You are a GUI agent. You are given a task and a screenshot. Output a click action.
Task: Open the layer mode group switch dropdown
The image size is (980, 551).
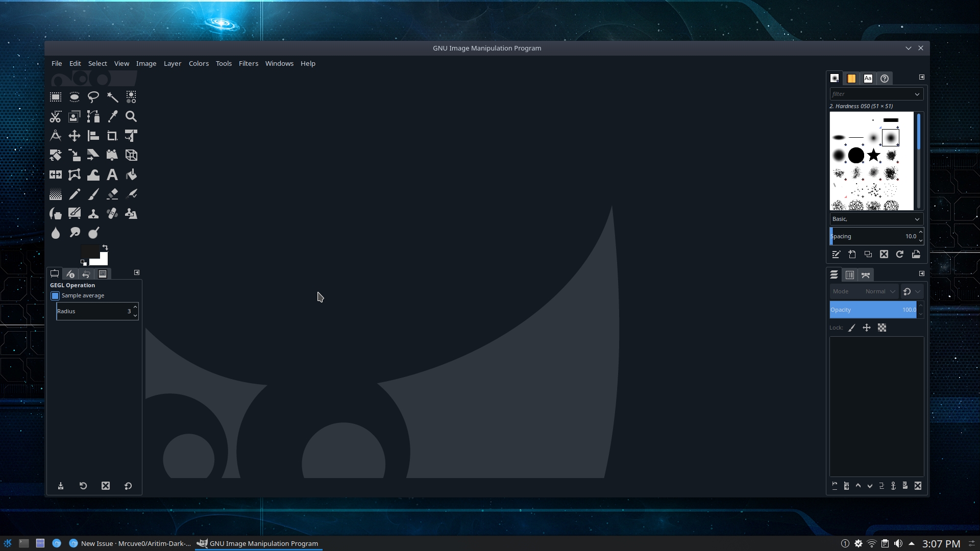(912, 291)
